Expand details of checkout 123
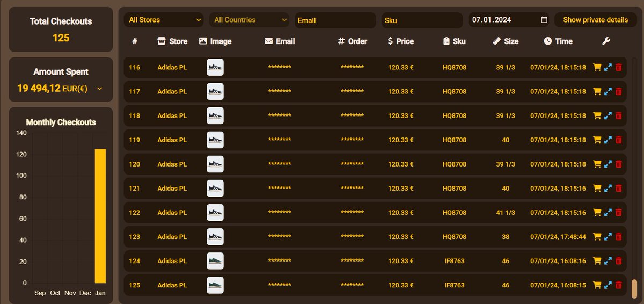 (x=608, y=236)
